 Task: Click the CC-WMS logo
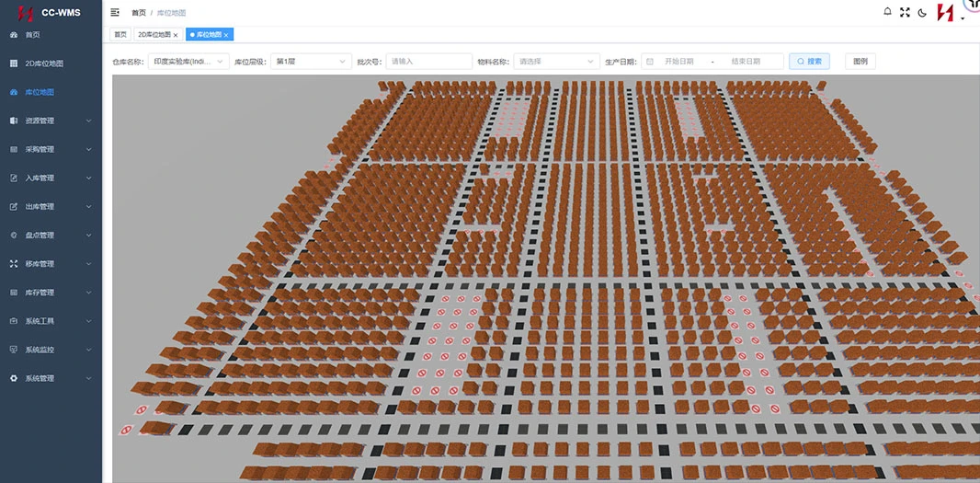(50, 13)
